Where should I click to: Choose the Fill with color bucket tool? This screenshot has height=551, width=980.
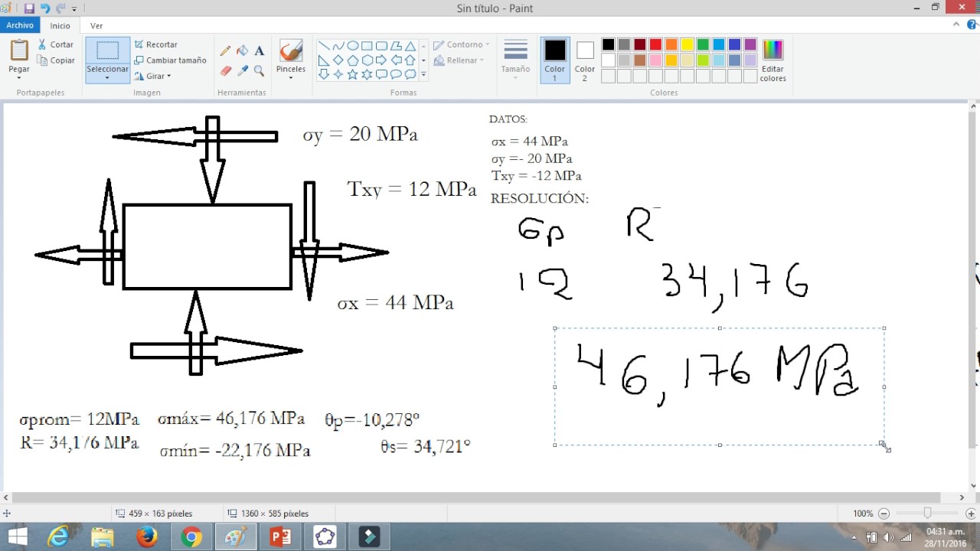[242, 51]
